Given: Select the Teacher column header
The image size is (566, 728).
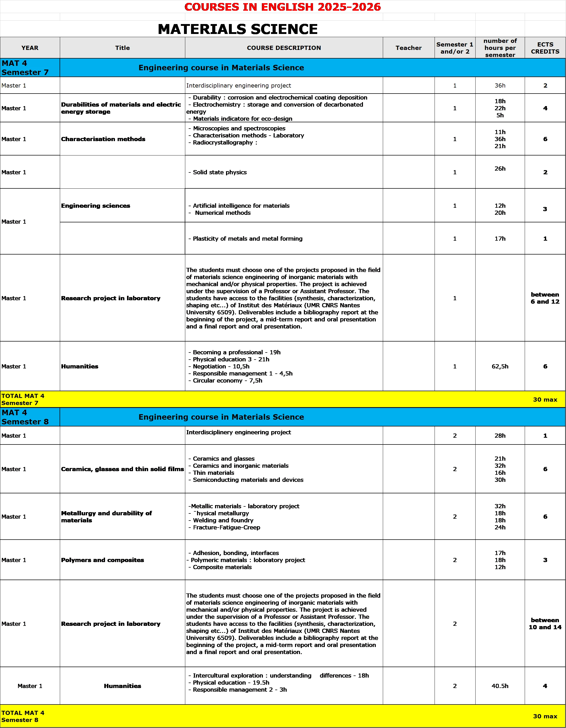Looking at the screenshot, I should (408, 48).
